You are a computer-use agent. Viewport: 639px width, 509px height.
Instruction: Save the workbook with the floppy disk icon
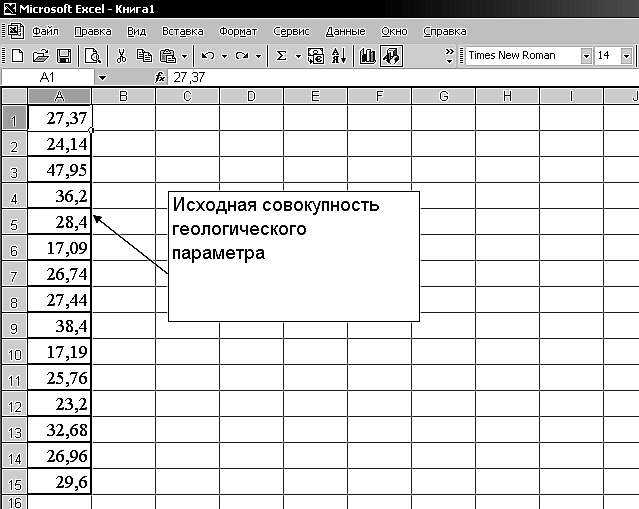tap(64, 55)
